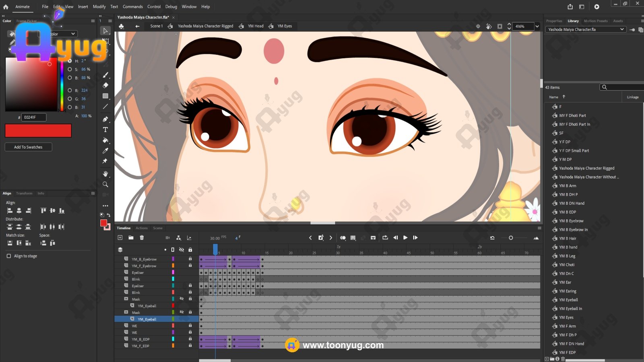Open the File menu
The width and height of the screenshot is (644, 362).
coord(45,7)
